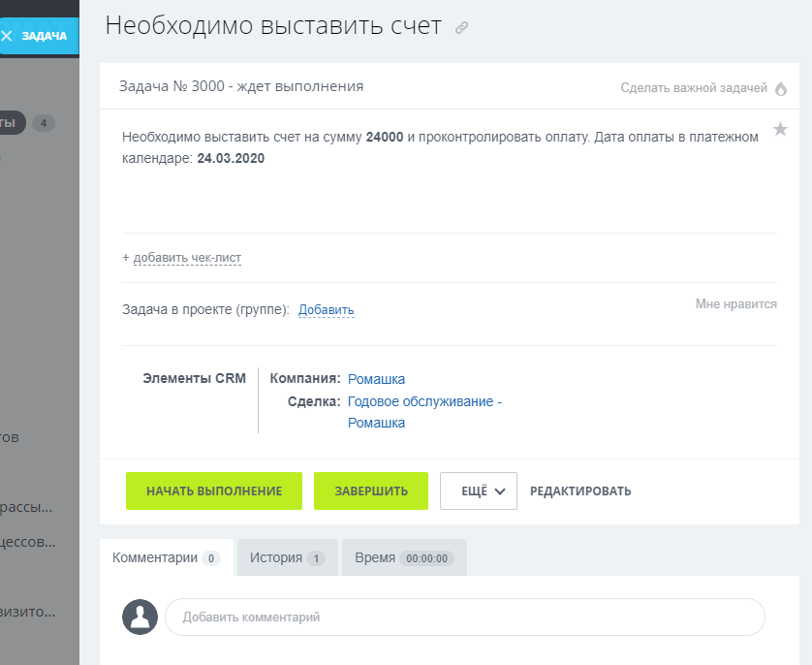812x665 pixels.
Task: Click "Мне нравится" like link
Action: pos(735,304)
